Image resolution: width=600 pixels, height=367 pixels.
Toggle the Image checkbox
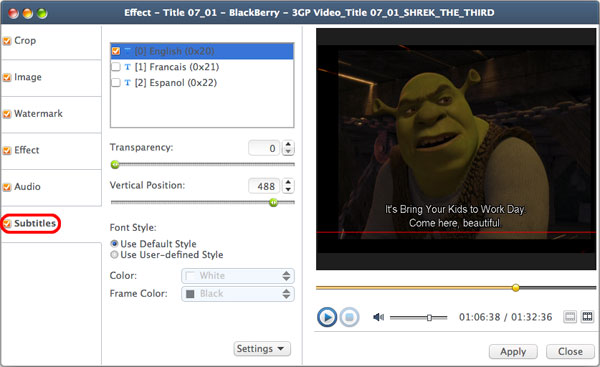[x=7, y=77]
